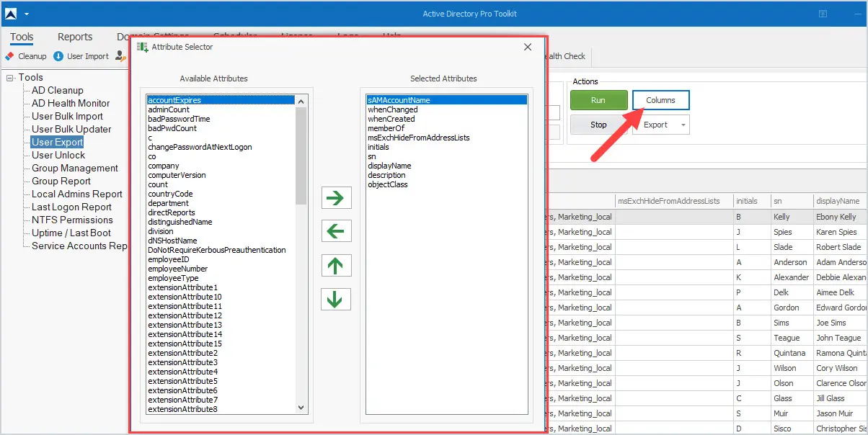Image resolution: width=868 pixels, height=435 pixels.
Task: Select 'changePasswordAtNextLogon' in Available Attributes
Action: [x=221, y=147]
